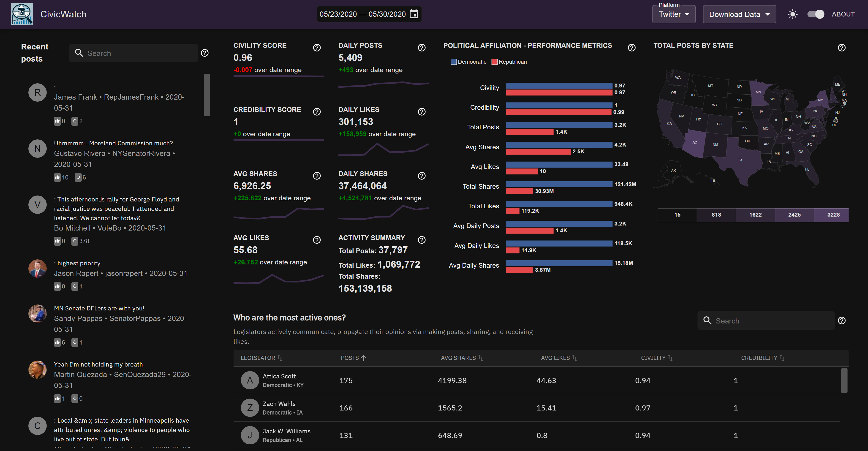This screenshot has height=451, width=868.
Task: Open Credibility Score help icon
Action: (317, 111)
